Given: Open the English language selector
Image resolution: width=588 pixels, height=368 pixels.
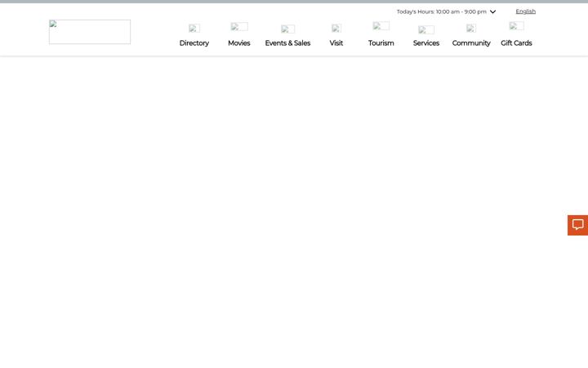Looking at the screenshot, I should pyautogui.click(x=525, y=11).
